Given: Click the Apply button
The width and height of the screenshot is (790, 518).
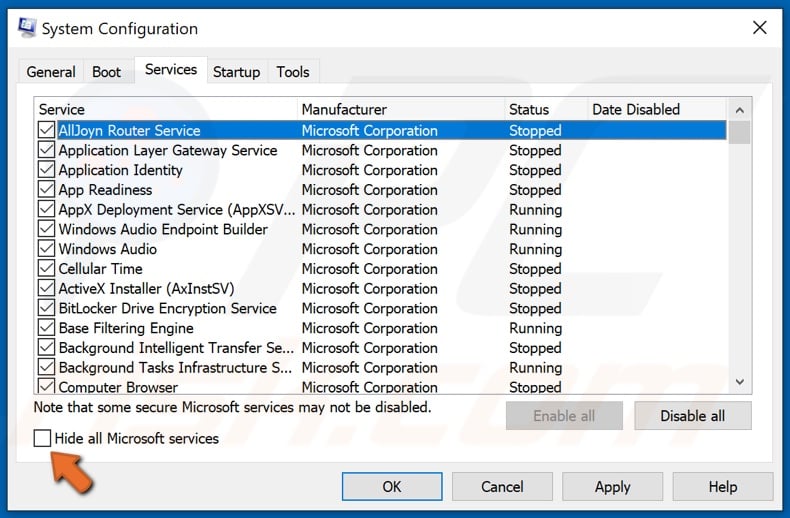Looking at the screenshot, I should pos(612,486).
